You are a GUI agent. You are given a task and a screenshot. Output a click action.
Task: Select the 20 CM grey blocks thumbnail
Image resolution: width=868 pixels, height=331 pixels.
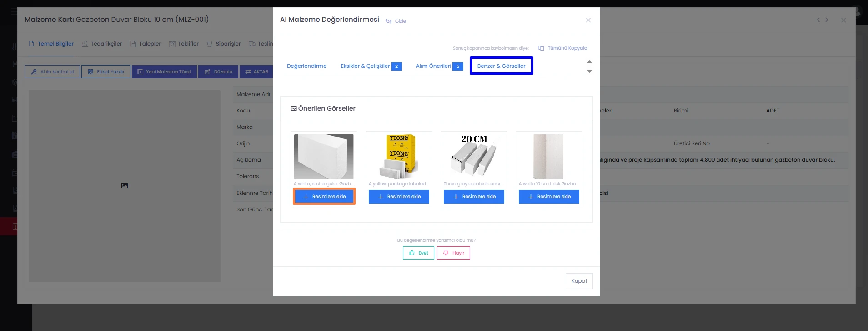pos(474,157)
